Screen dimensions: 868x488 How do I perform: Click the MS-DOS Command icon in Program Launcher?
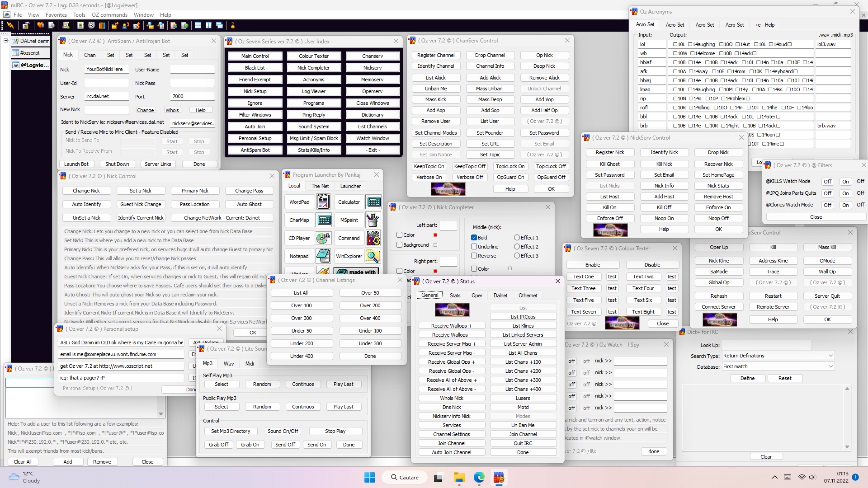373,238
